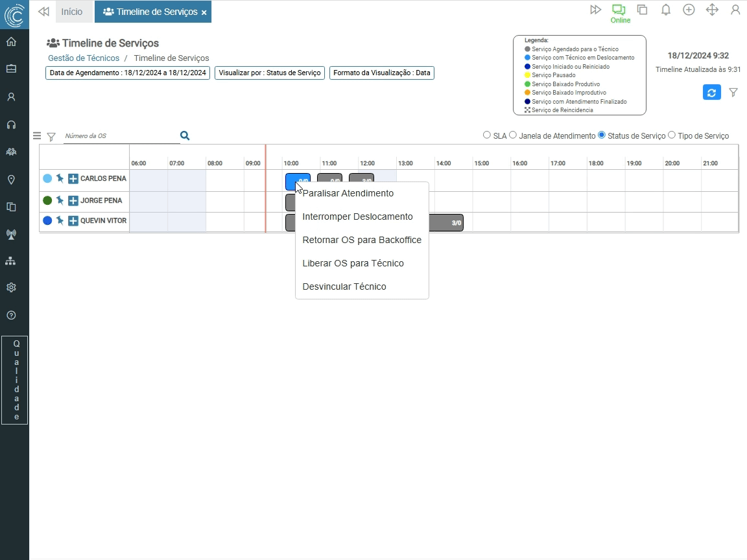Choose Paralisar Atendimento from context menu
The image size is (747, 560).
point(348,193)
